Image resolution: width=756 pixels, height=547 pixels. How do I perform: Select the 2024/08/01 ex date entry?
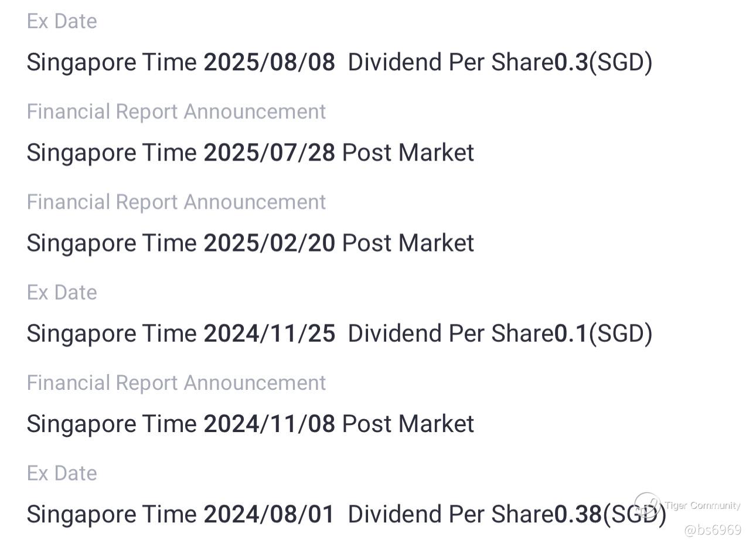coord(269,514)
